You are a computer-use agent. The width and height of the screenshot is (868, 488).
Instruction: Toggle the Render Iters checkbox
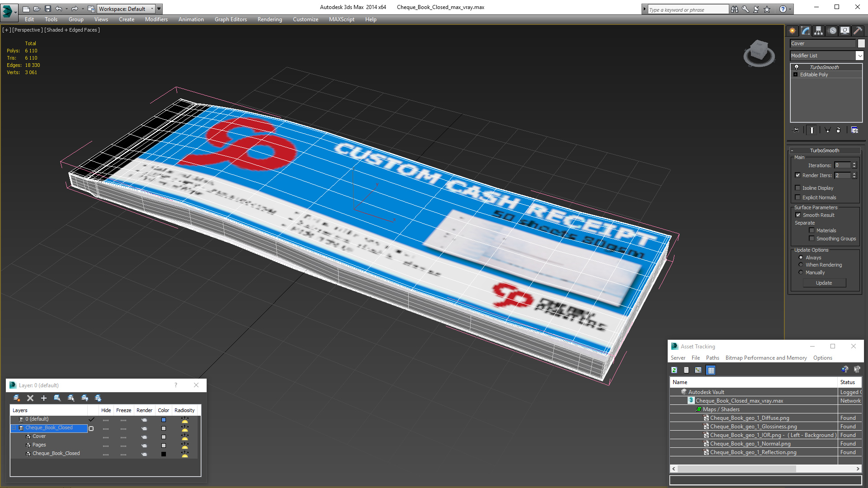pyautogui.click(x=798, y=175)
